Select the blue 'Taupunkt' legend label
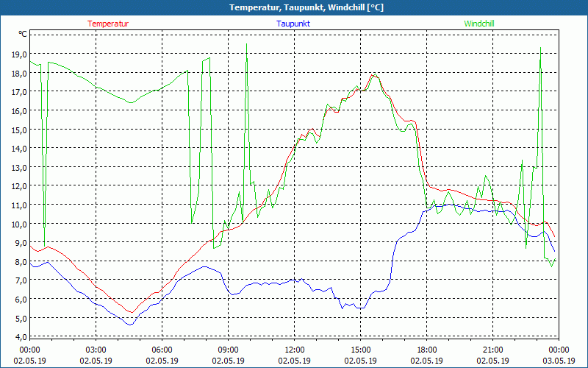This screenshot has width=588, height=368. 293,24
